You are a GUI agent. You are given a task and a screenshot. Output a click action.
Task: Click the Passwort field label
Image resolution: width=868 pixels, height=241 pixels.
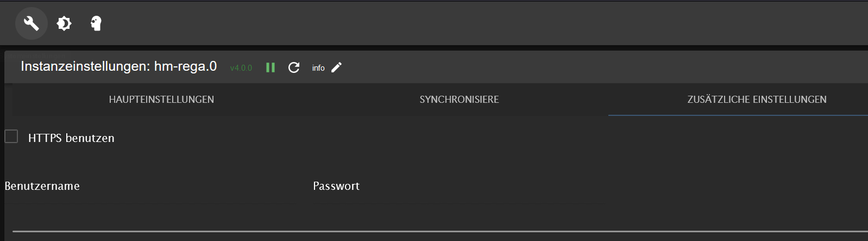coord(336,186)
